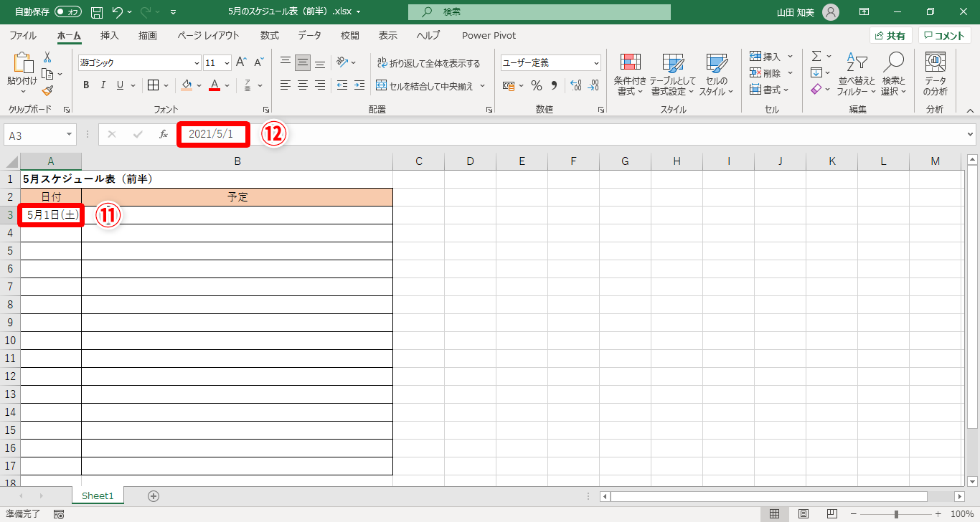The width and height of the screenshot is (980, 522).
Task: Click the Bottom Align icon
Action: [320, 62]
